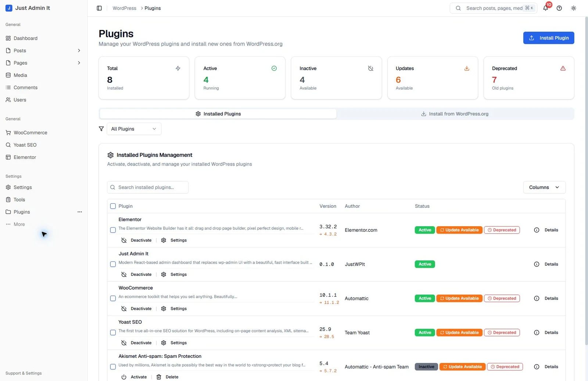Open the Columns dropdown
This screenshot has width=588, height=381.
click(x=544, y=187)
